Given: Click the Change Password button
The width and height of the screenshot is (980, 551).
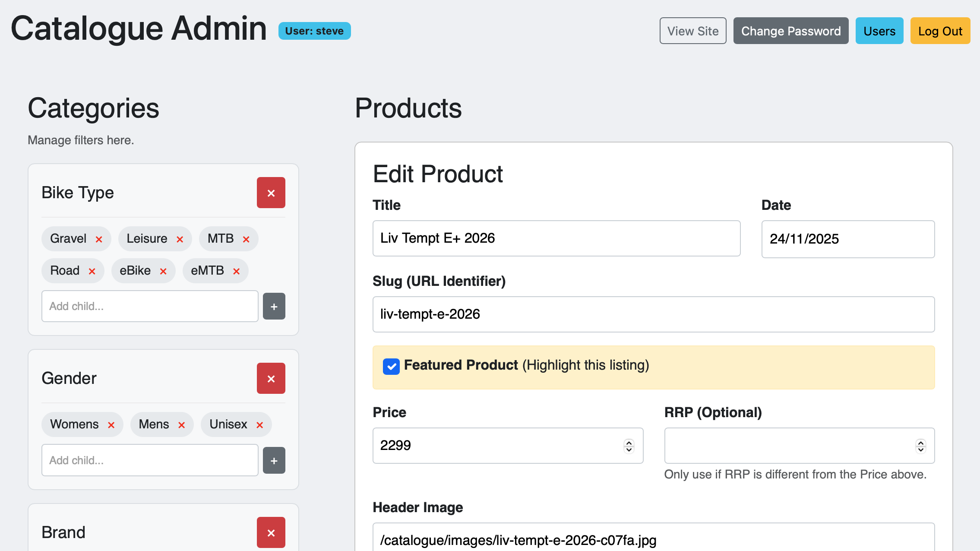Looking at the screenshot, I should pos(790,31).
